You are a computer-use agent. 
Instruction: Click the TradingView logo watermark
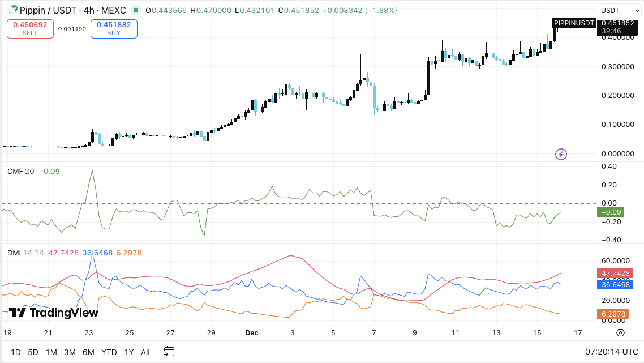point(51,312)
